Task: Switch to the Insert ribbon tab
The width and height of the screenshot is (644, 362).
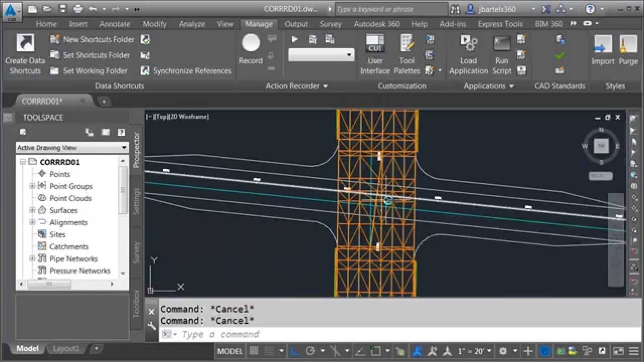Action: (x=78, y=24)
